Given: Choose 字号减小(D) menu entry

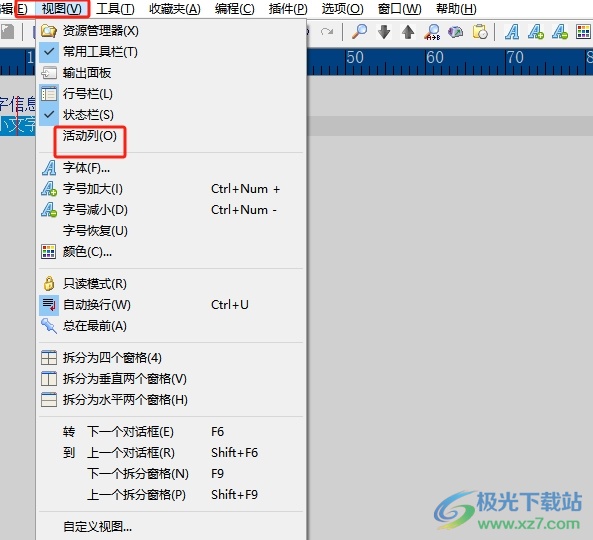Looking at the screenshot, I should (171, 209).
